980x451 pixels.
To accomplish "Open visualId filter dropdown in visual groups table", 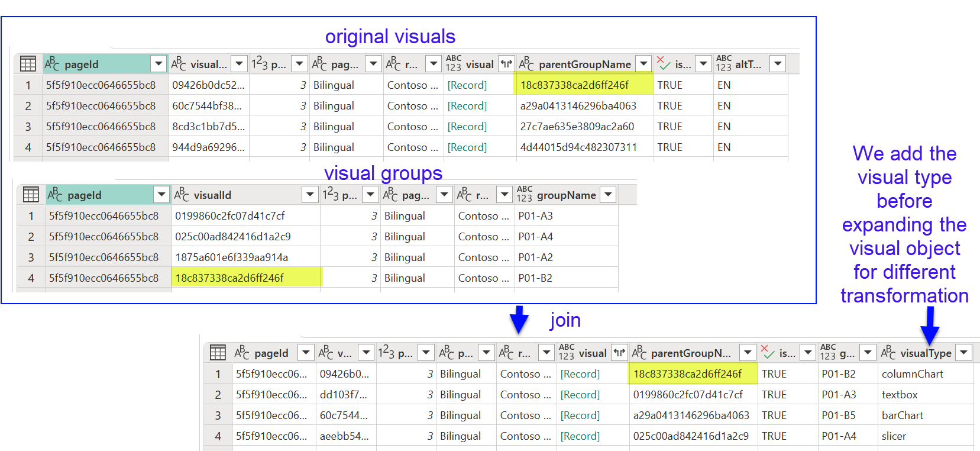I will click(x=310, y=194).
